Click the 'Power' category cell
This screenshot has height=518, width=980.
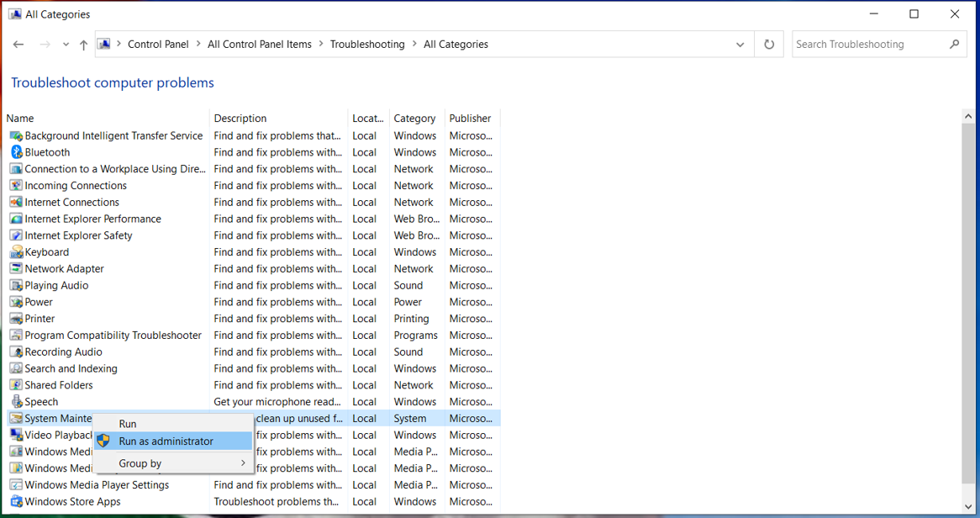[x=408, y=302]
